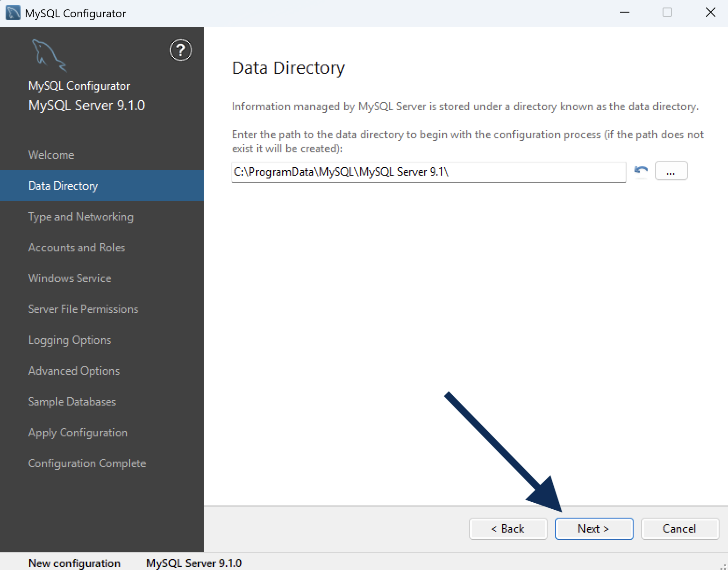The image size is (728, 570).
Task: Open the Windows Service step
Action: 70,278
